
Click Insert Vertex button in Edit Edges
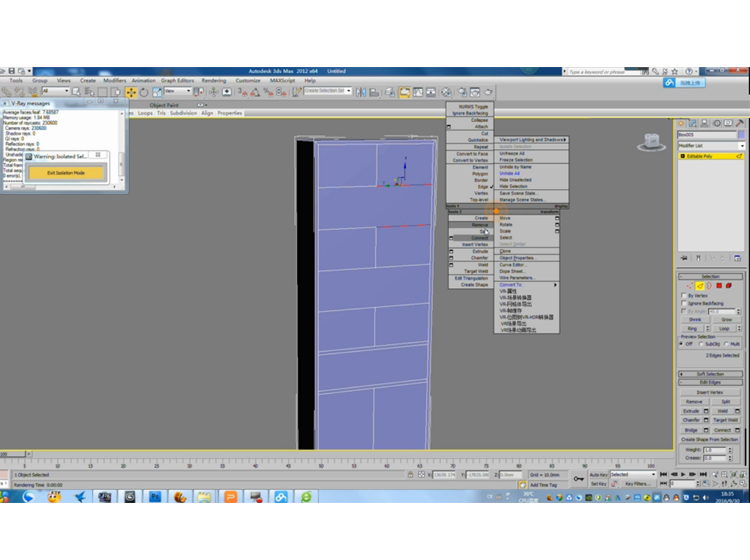tap(710, 393)
